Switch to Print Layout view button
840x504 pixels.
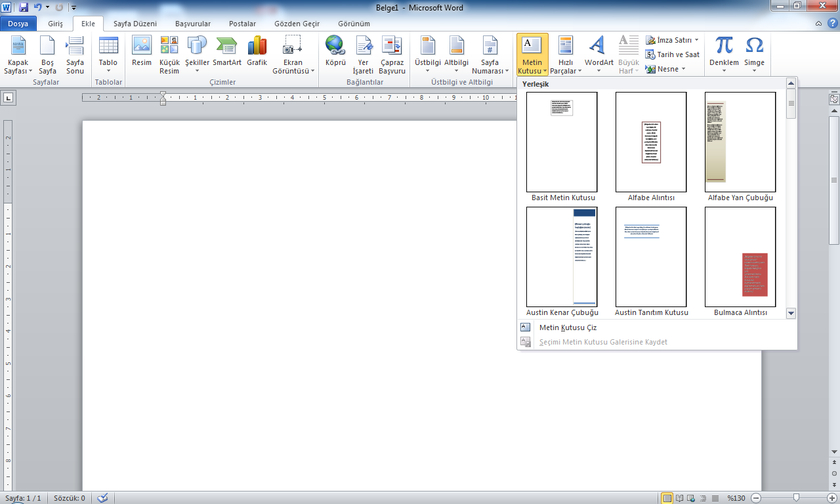pyautogui.click(x=667, y=498)
